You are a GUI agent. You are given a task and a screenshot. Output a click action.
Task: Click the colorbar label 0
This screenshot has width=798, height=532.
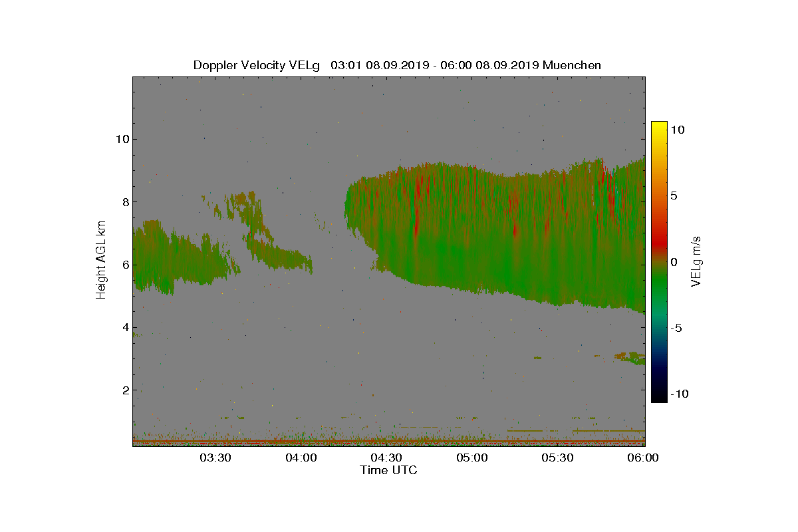click(x=674, y=262)
